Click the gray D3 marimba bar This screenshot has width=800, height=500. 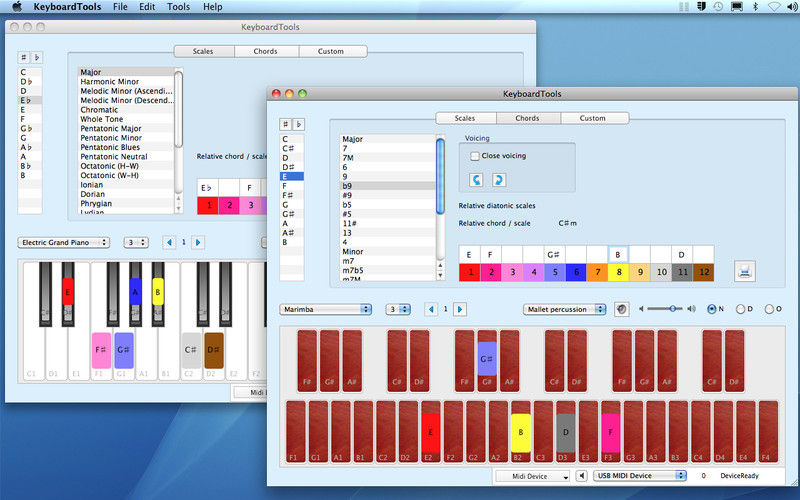(565, 432)
